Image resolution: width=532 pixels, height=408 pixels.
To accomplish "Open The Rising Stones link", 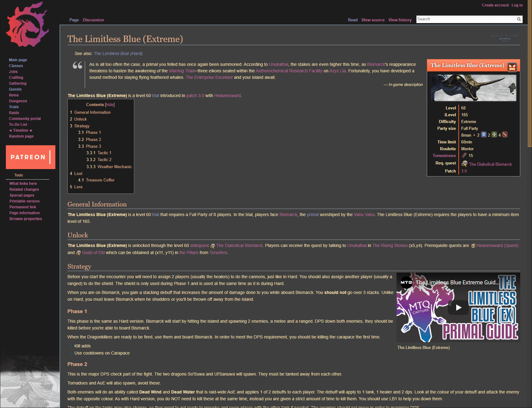I will tap(390, 246).
